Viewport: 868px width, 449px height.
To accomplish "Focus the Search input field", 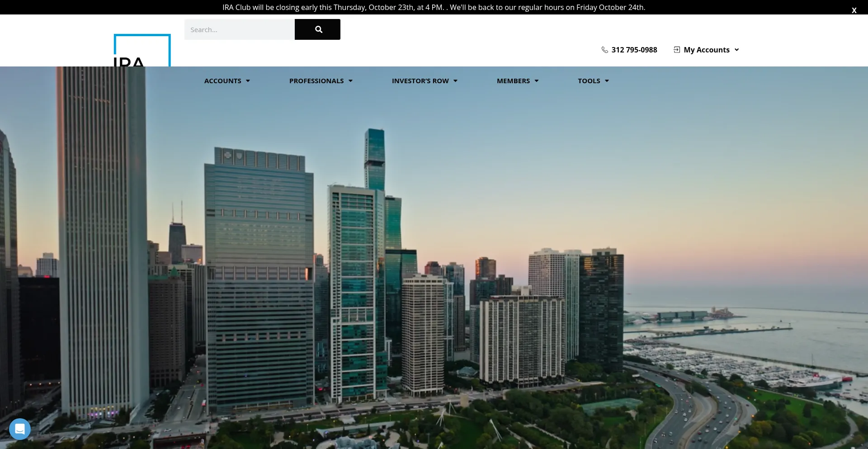I will [x=239, y=29].
